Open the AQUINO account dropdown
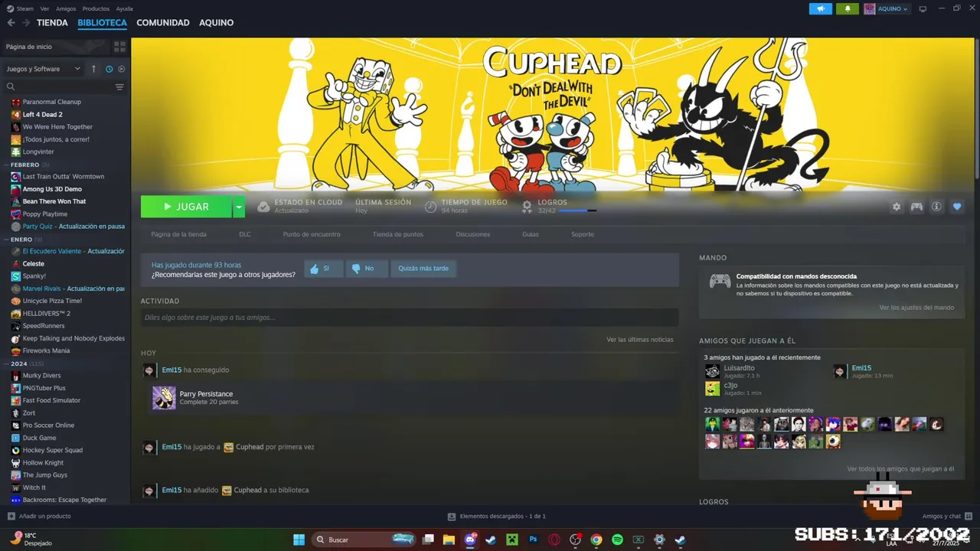The height and width of the screenshot is (551, 980). 887,8
